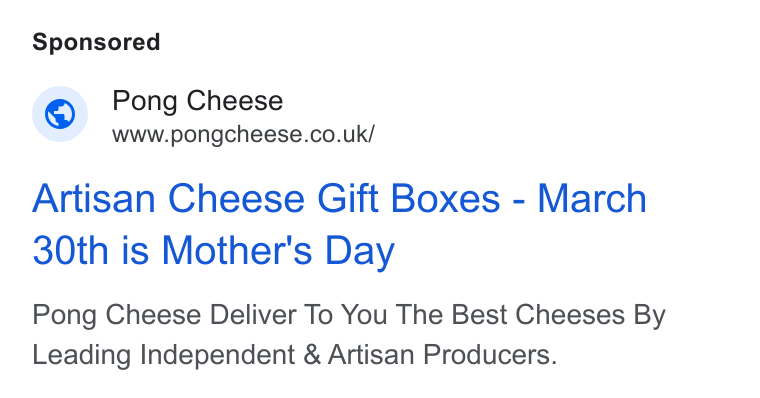760x398 pixels.
Task: Click the word "Artisan" starting the headline
Action: (94, 198)
